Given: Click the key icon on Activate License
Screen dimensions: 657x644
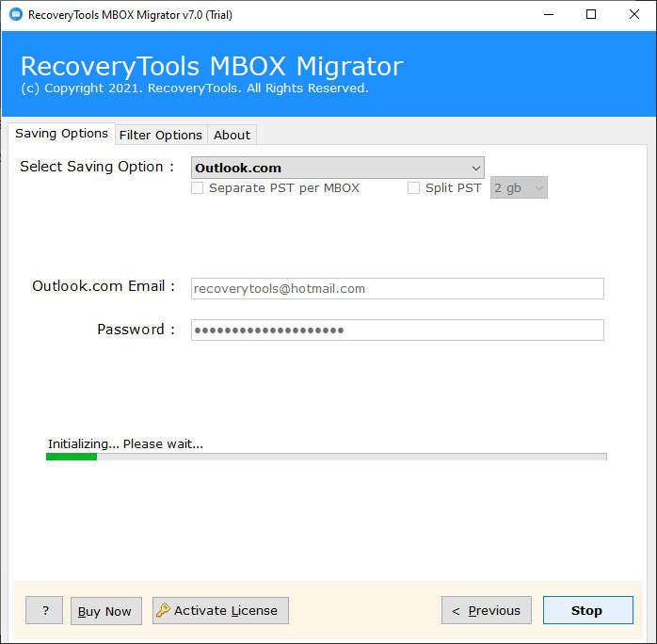Looking at the screenshot, I should point(163,610).
